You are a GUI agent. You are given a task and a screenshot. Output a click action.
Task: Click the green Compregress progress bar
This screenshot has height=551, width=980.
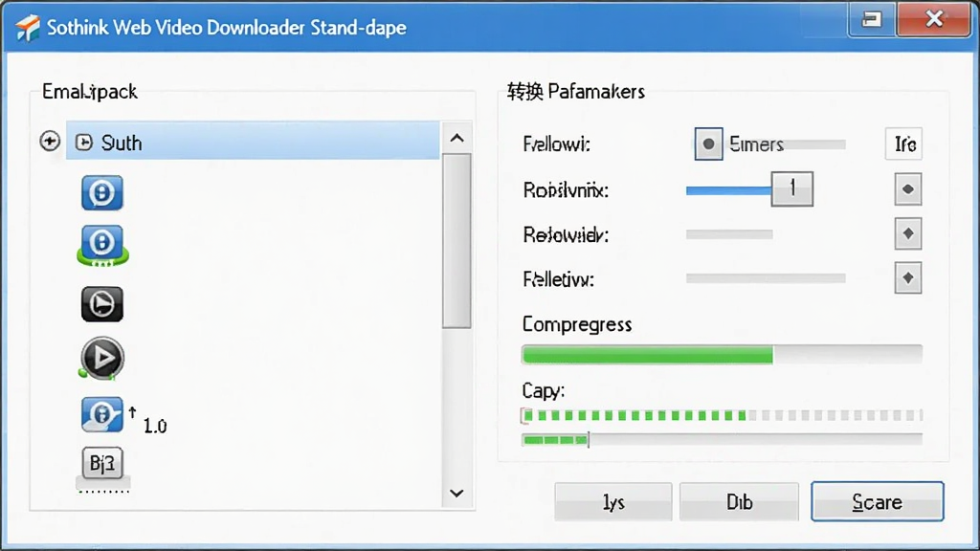point(722,355)
